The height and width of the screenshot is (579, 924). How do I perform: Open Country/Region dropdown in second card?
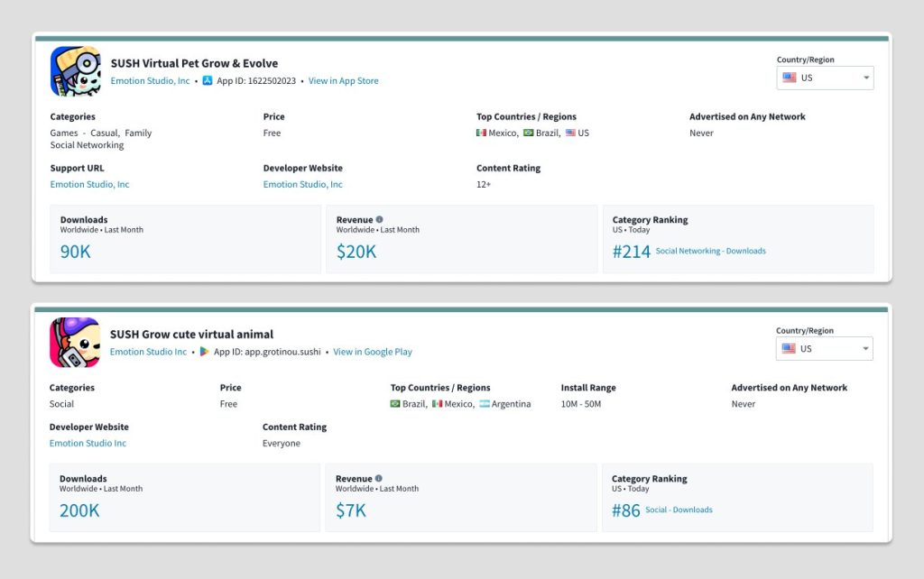click(x=824, y=348)
